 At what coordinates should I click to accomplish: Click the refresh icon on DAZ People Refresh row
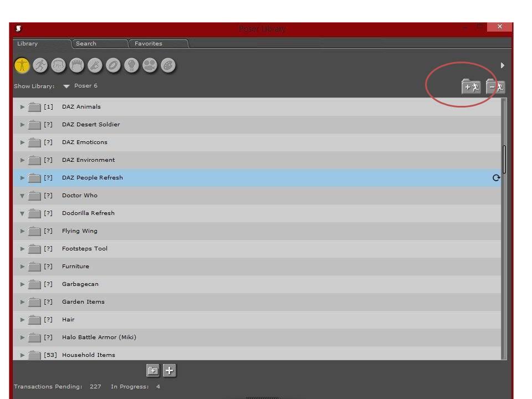496,178
